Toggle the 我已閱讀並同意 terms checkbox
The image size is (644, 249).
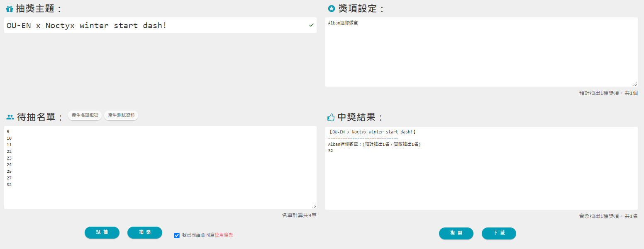click(x=177, y=235)
